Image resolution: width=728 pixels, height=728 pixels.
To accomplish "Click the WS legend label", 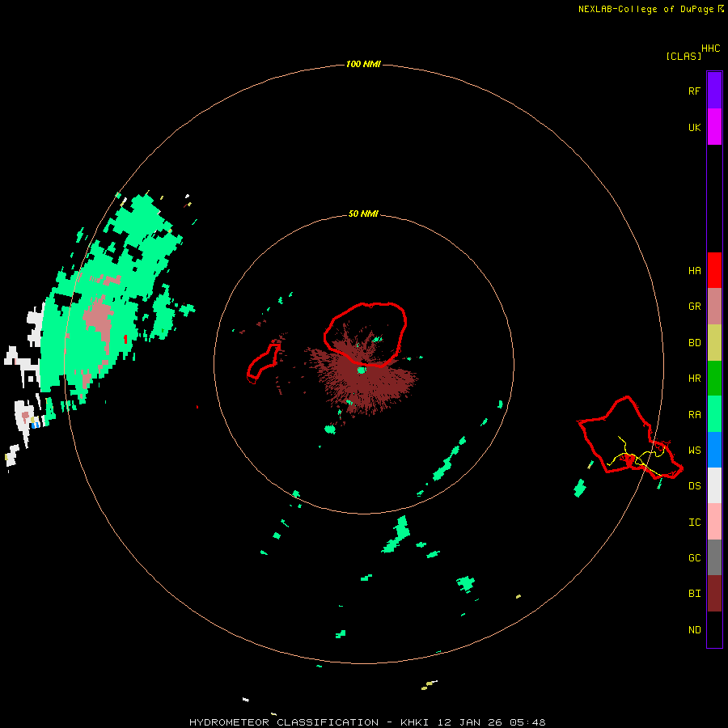I will pyautogui.click(x=694, y=451).
